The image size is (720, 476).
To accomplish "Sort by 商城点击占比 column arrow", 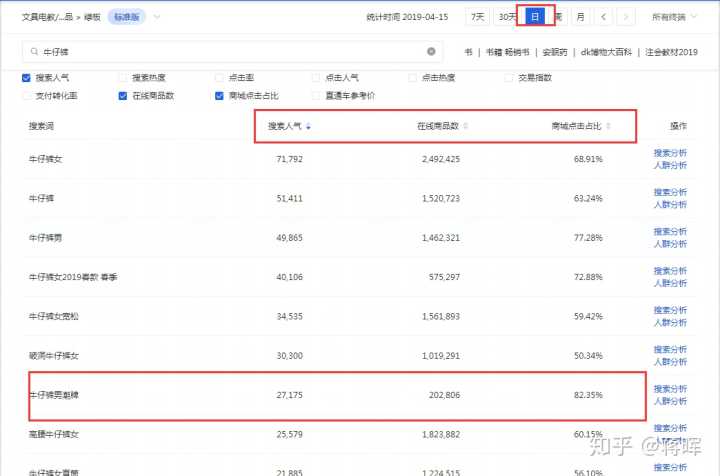I will coord(607,126).
